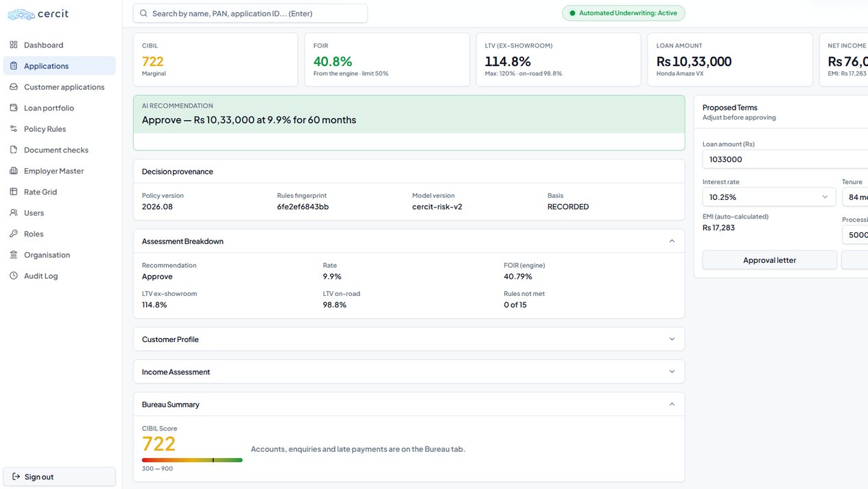Click the Users people icon
Viewport: 868px width, 489px height.
[14, 213]
